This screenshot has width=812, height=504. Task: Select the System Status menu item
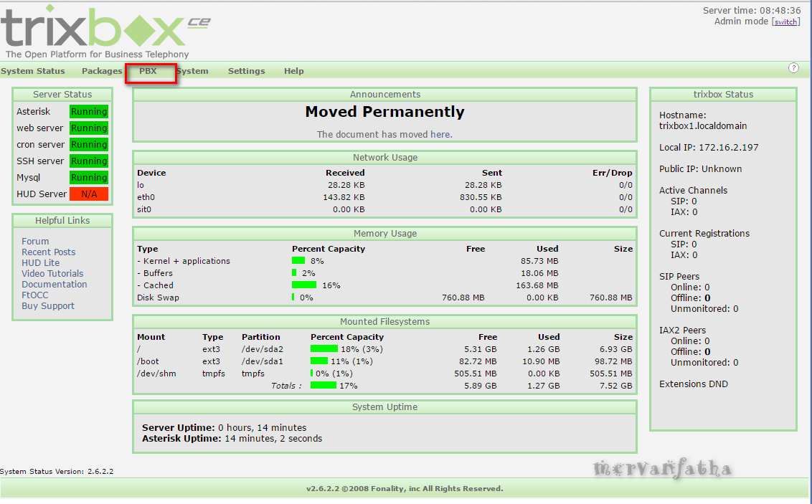point(32,71)
